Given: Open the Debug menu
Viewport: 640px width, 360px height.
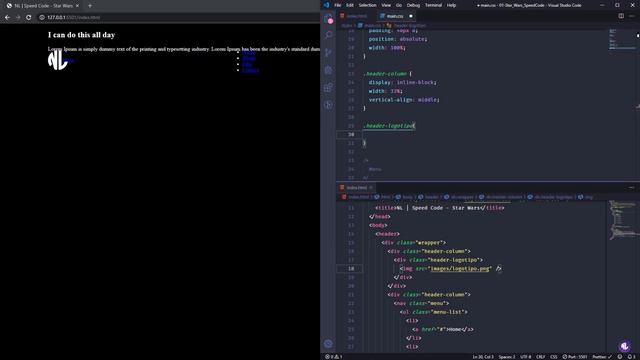Looking at the screenshot, I should pyautogui.click(x=413, y=5).
